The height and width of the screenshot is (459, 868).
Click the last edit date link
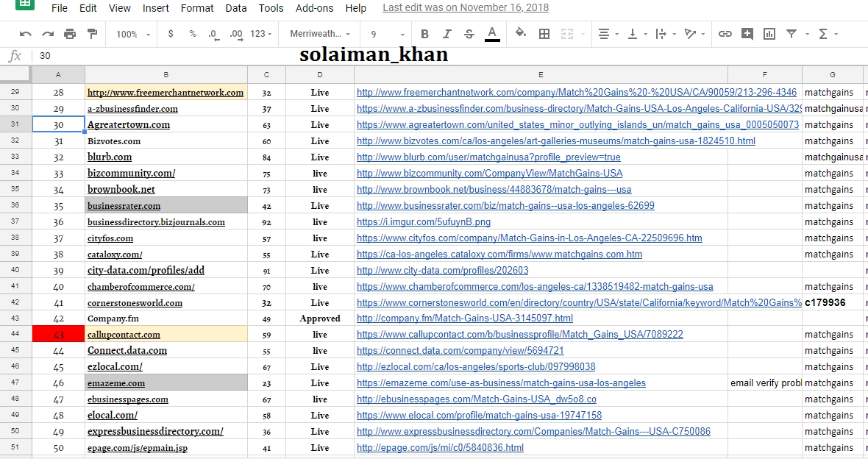tap(466, 8)
